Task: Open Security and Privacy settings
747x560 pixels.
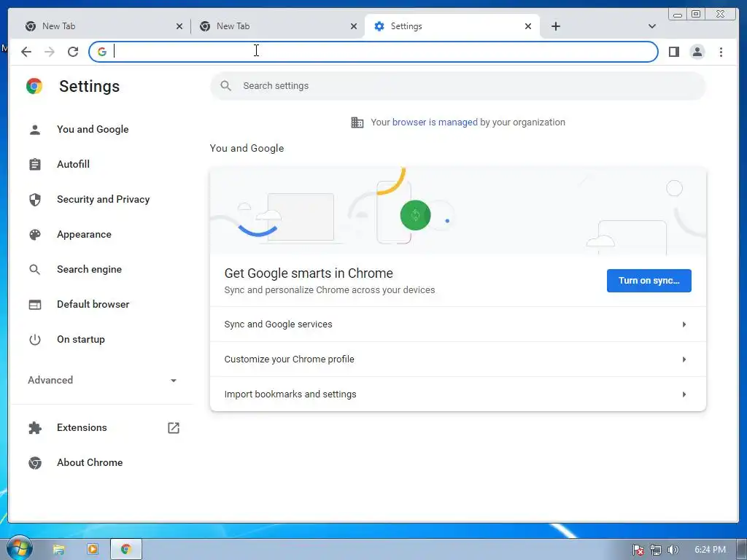Action: pos(103,200)
